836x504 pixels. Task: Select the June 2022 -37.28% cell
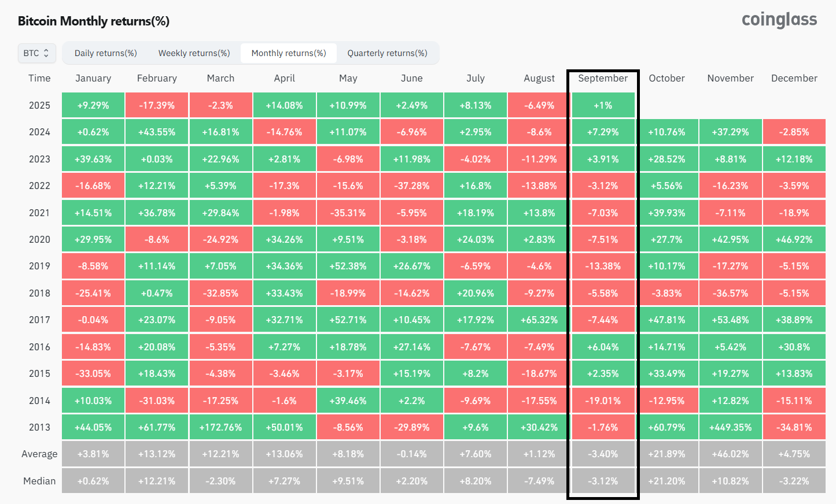point(412,186)
